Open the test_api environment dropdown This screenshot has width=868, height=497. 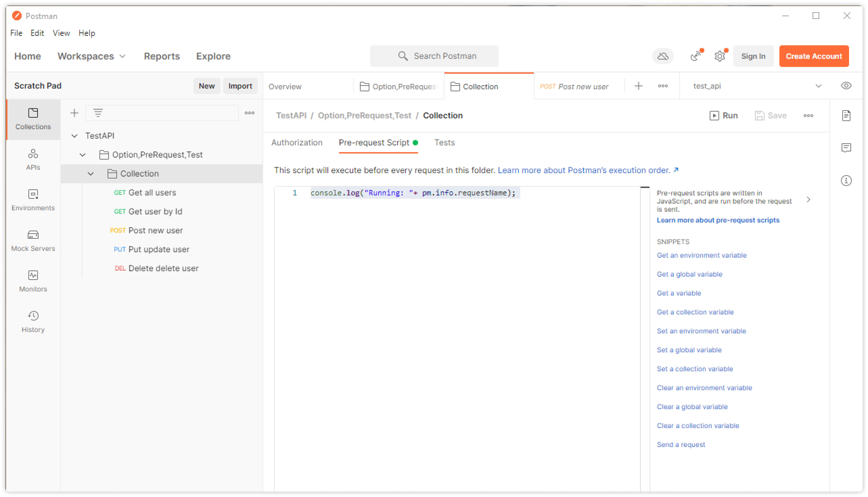click(x=757, y=86)
